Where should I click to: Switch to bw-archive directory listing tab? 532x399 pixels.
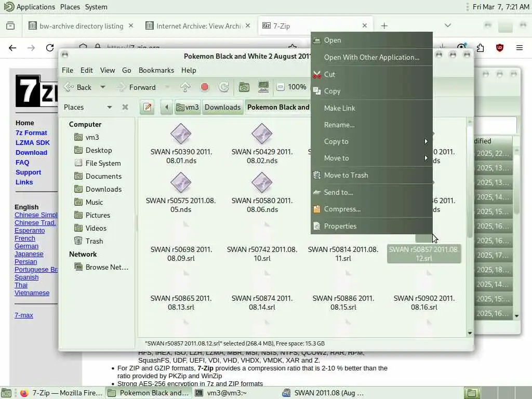coord(81,26)
